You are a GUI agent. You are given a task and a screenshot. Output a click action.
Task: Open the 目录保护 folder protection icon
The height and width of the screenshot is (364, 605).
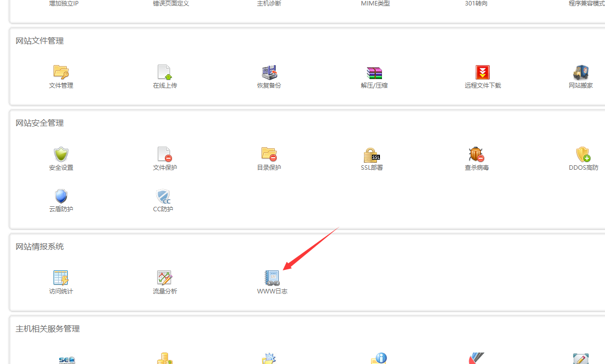coord(269,155)
